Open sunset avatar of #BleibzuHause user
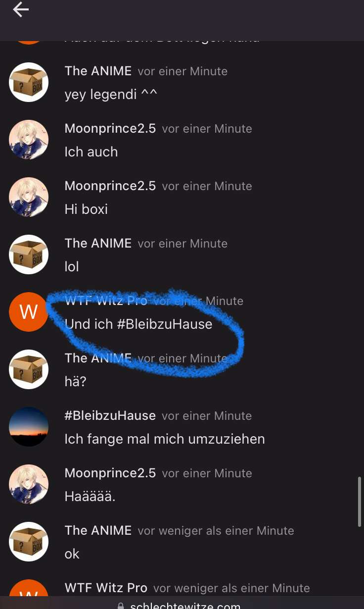This screenshot has height=609, width=364. click(29, 427)
